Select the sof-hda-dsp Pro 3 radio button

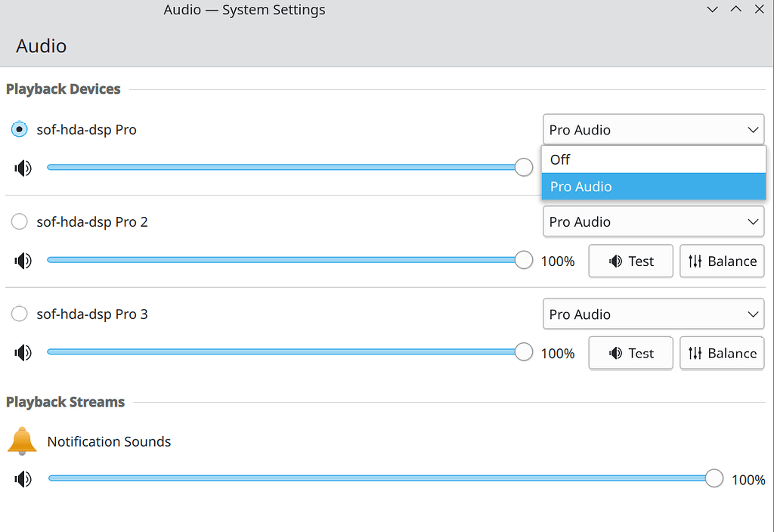[19, 314]
